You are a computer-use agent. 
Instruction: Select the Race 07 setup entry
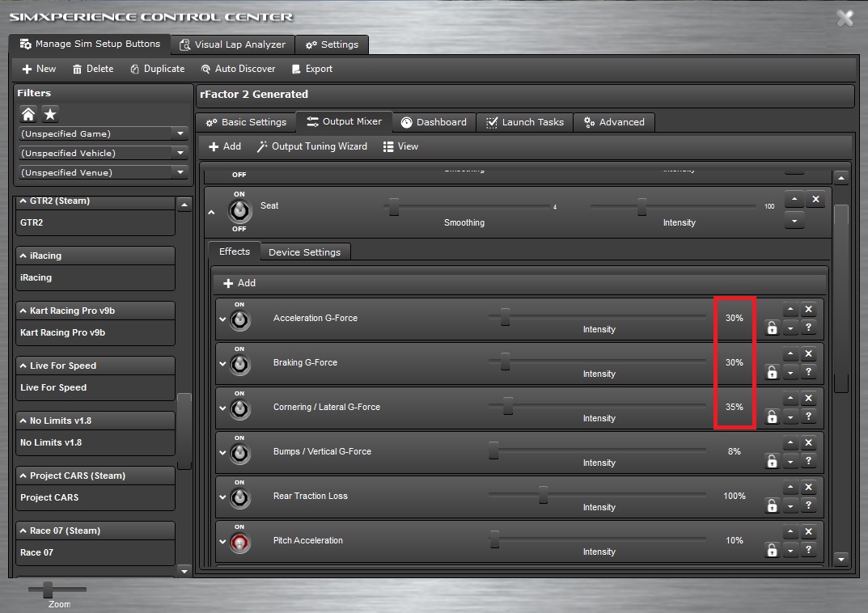pos(95,552)
